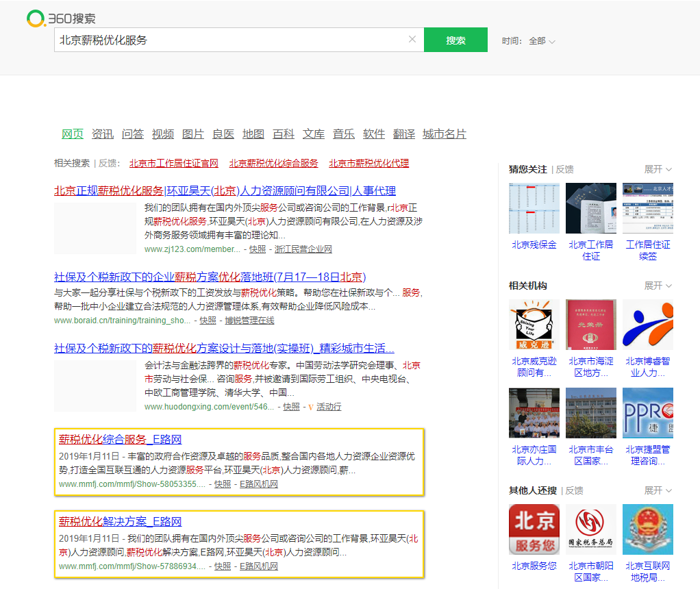
Task: Open related search 北京市薪税优化代理
Action: tap(368, 164)
